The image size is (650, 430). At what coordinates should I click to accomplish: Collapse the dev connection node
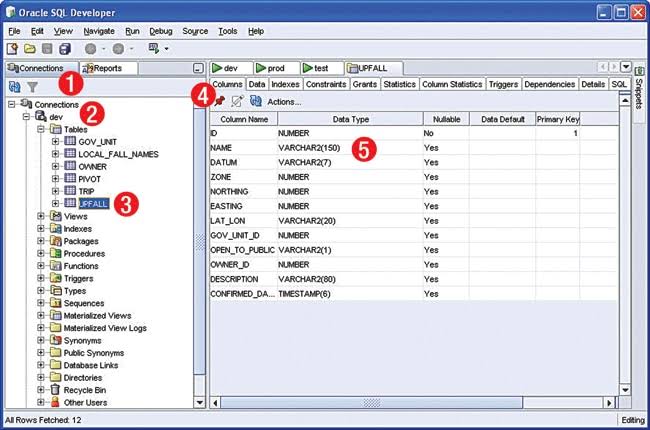(26, 117)
